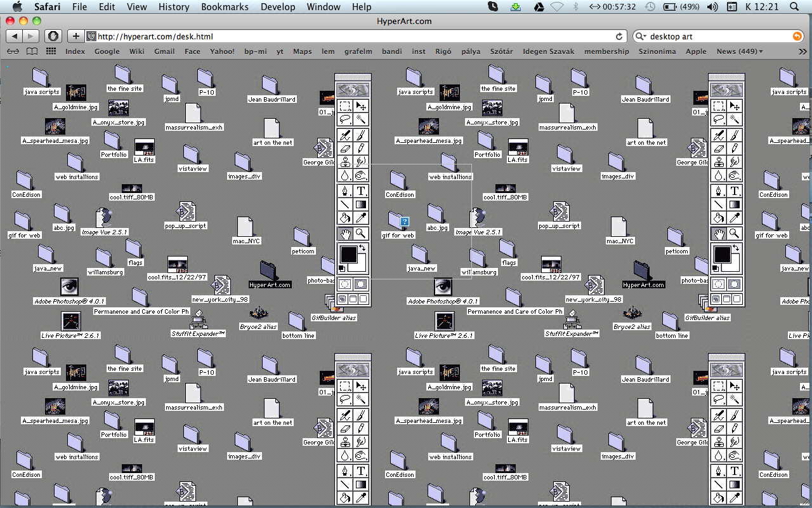Open the Safari menu

pyautogui.click(x=48, y=7)
